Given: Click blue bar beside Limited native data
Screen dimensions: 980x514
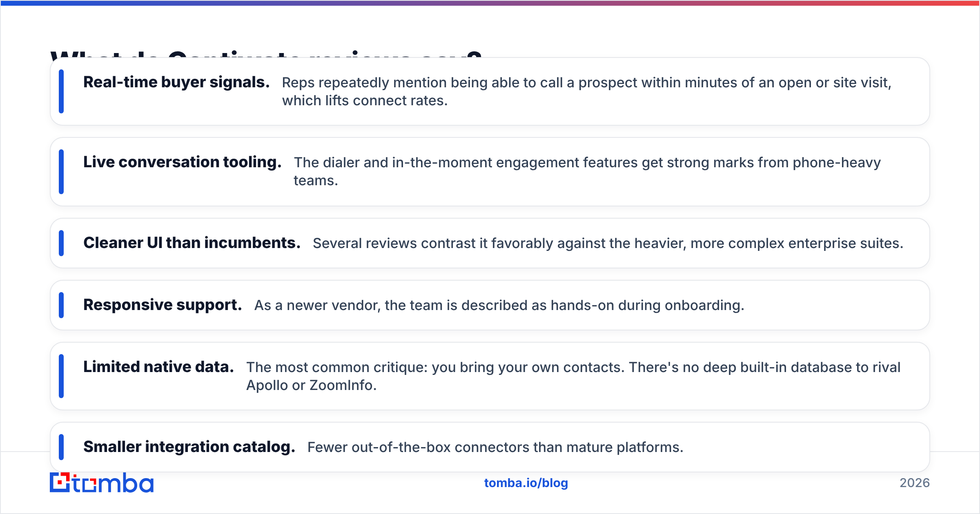Looking at the screenshot, I should click(61, 376).
